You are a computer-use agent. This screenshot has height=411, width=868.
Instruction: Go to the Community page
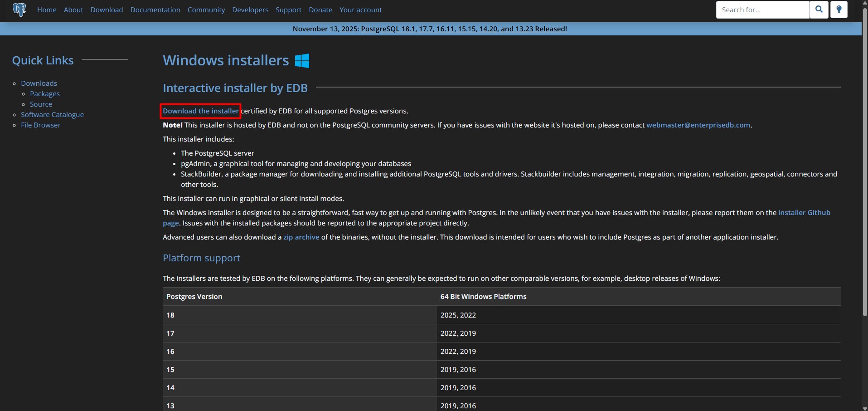[x=206, y=10]
